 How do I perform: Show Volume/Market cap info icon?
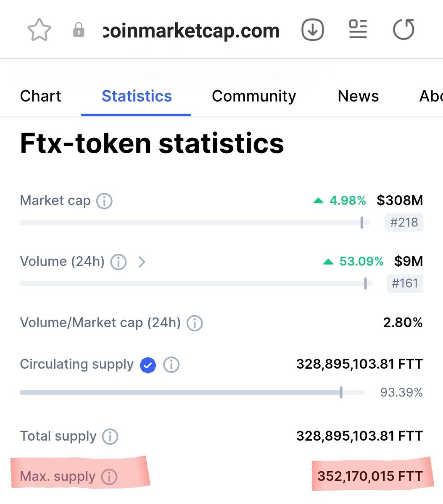(x=195, y=323)
